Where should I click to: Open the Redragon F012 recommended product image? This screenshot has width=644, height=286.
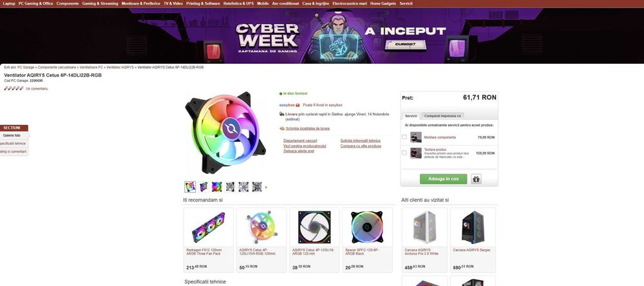(209, 227)
